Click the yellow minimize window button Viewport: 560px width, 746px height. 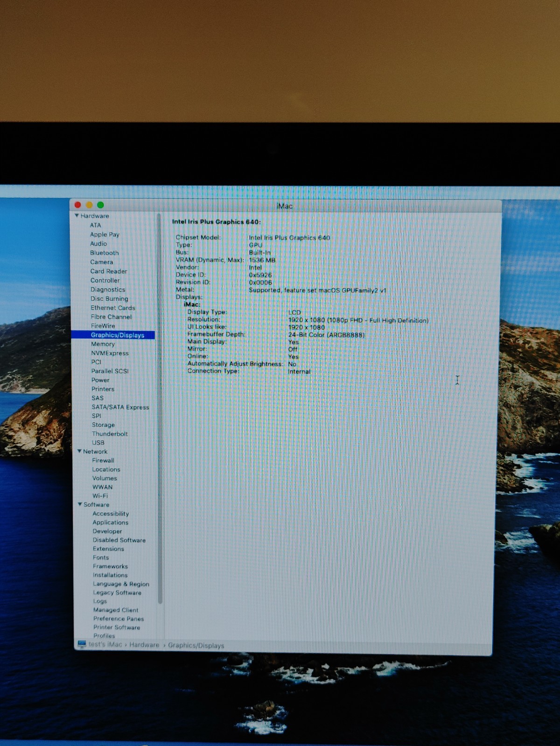click(x=89, y=205)
